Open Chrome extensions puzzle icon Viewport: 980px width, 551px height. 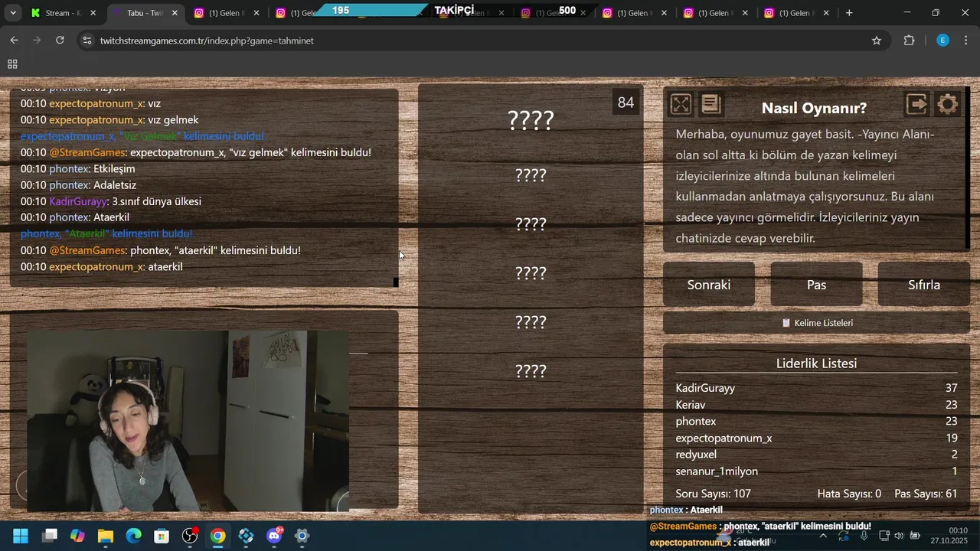pos(910,41)
